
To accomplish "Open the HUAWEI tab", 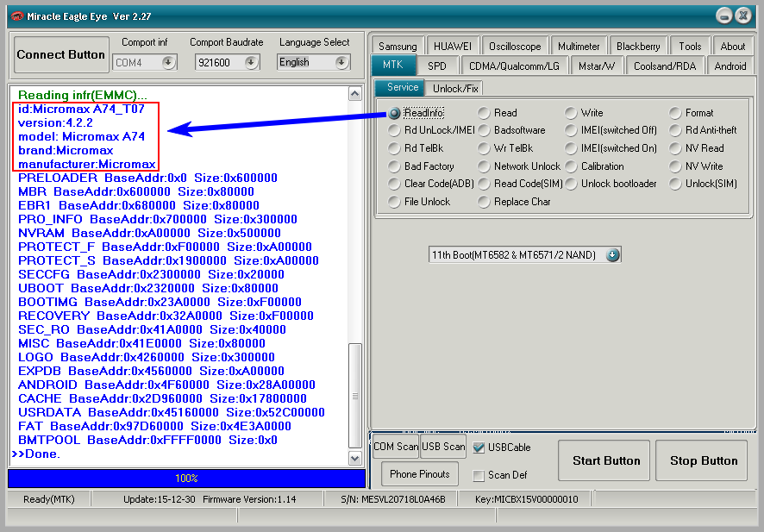I will tap(453, 47).
